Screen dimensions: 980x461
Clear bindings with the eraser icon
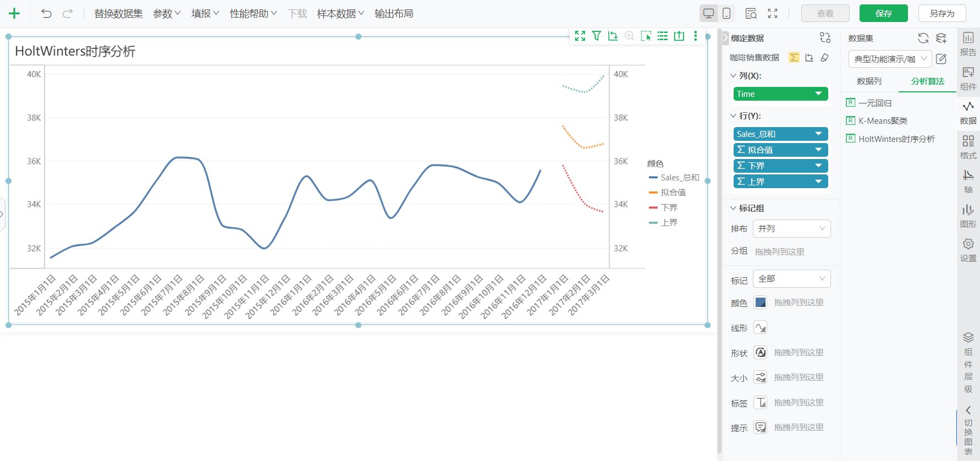824,57
